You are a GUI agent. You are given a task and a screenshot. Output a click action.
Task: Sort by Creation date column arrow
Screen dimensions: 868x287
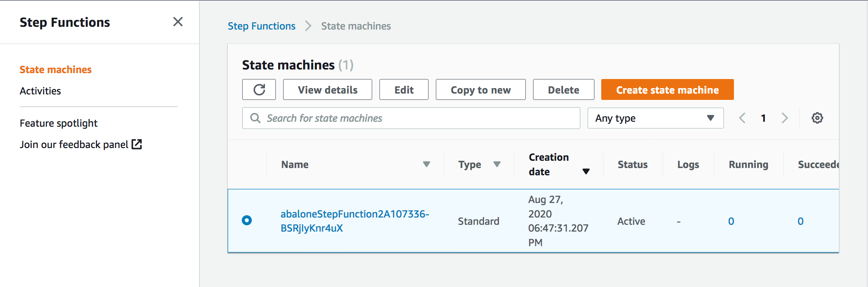point(586,172)
